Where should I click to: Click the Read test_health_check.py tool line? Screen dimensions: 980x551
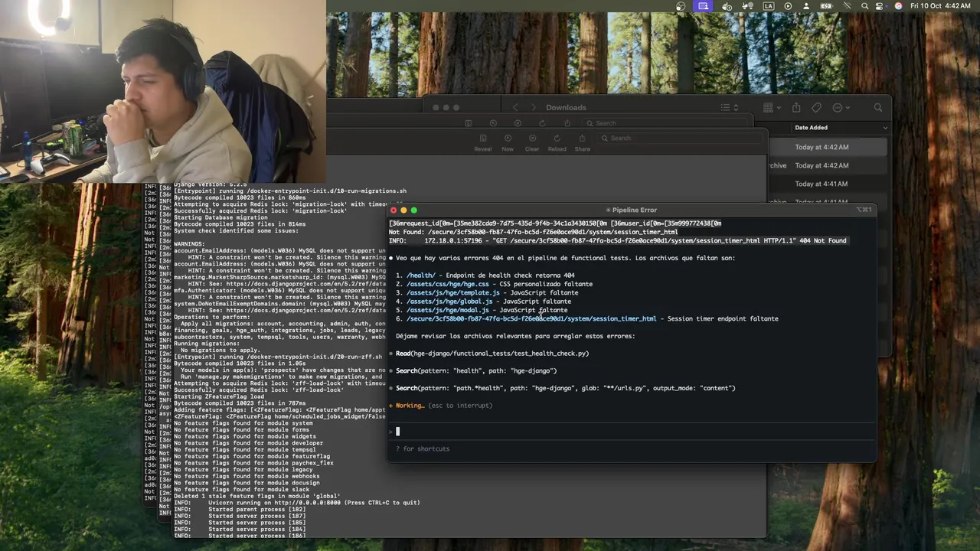(492, 354)
